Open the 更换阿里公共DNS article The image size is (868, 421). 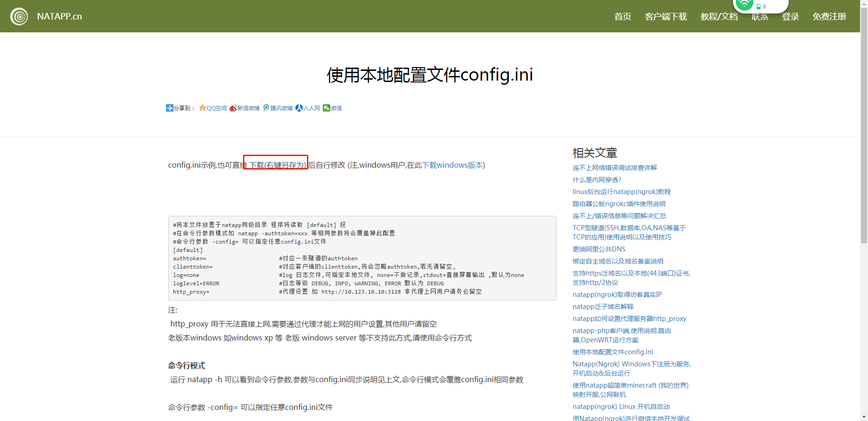pyautogui.click(x=599, y=249)
